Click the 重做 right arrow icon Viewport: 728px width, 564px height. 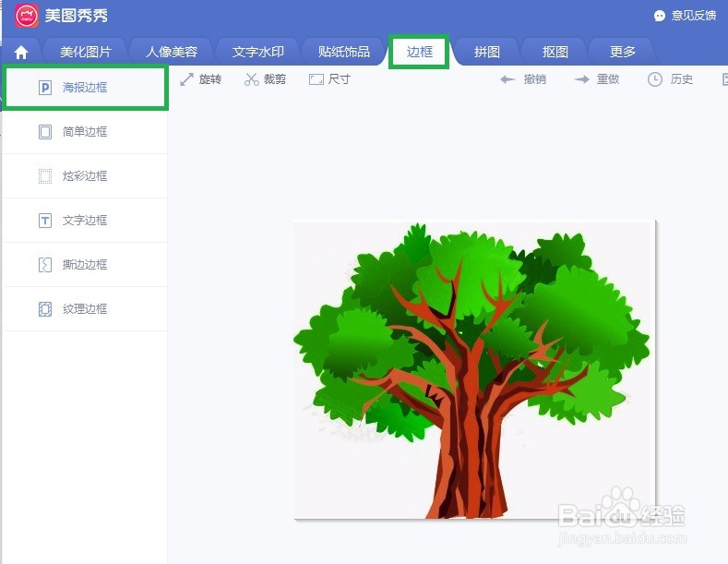click(581, 79)
